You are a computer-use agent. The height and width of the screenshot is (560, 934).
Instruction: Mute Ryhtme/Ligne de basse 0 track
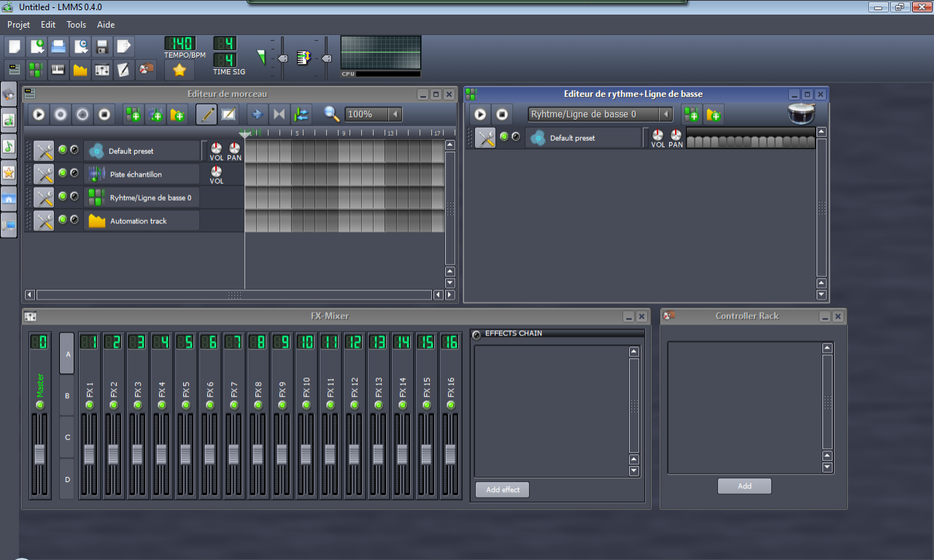point(63,196)
